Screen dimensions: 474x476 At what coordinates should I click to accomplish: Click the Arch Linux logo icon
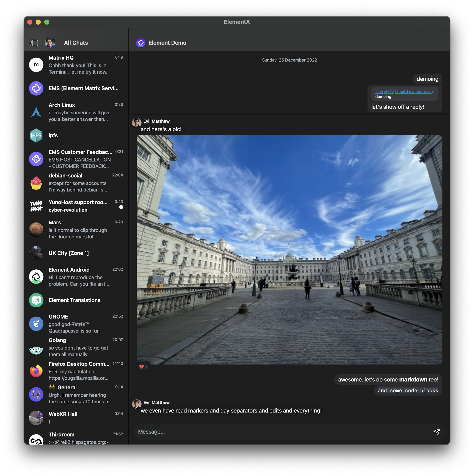[x=36, y=112]
